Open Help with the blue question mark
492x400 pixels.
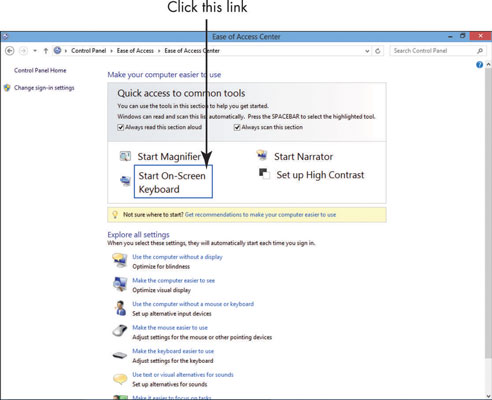click(479, 65)
